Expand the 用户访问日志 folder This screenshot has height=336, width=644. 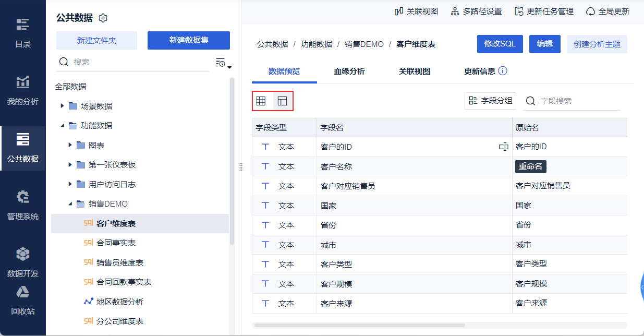(x=70, y=184)
